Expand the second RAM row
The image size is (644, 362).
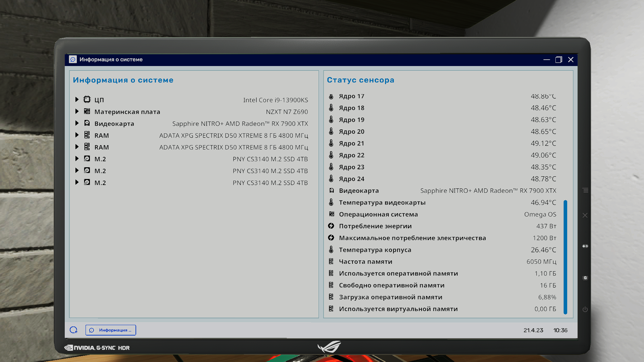[x=77, y=147]
